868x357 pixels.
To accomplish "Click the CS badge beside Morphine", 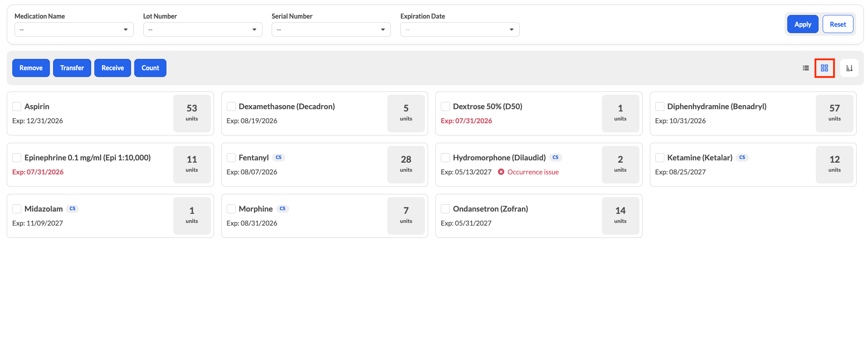I will 283,209.
